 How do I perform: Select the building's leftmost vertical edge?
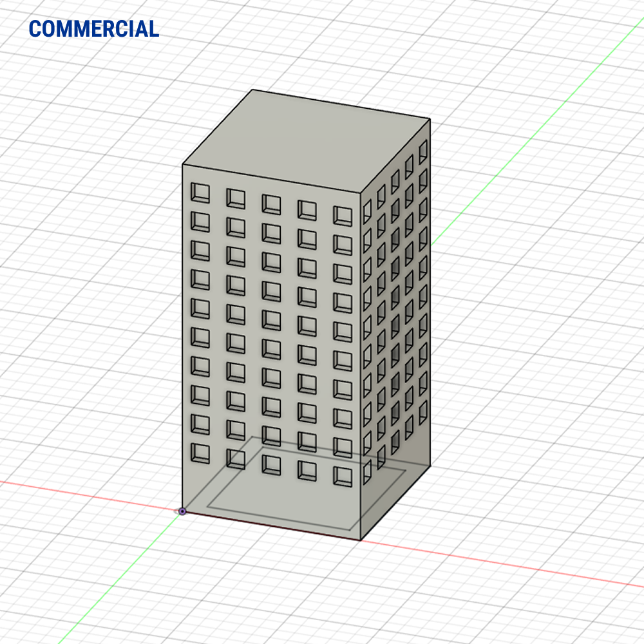pyautogui.click(x=182, y=335)
